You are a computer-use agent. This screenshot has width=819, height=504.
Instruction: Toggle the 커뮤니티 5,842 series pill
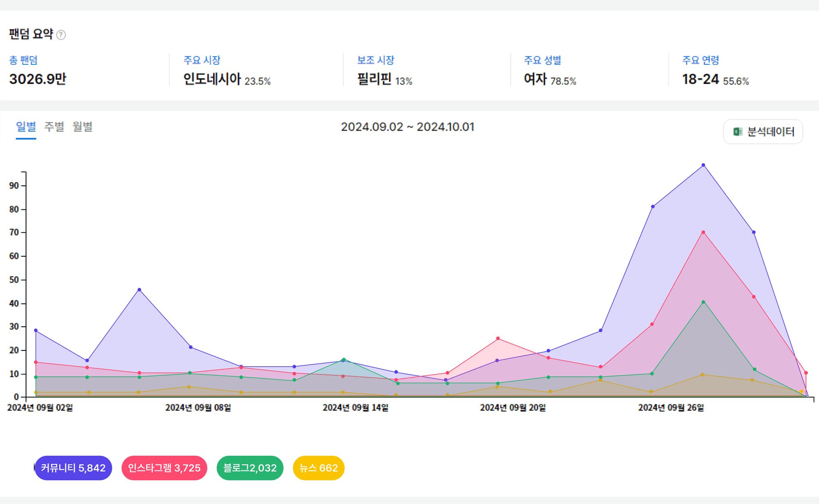pyautogui.click(x=73, y=468)
